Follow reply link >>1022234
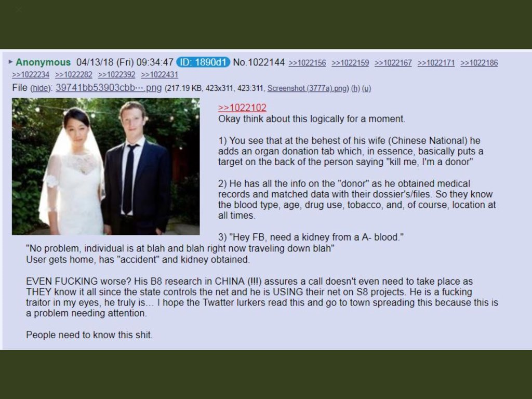 click(x=31, y=75)
